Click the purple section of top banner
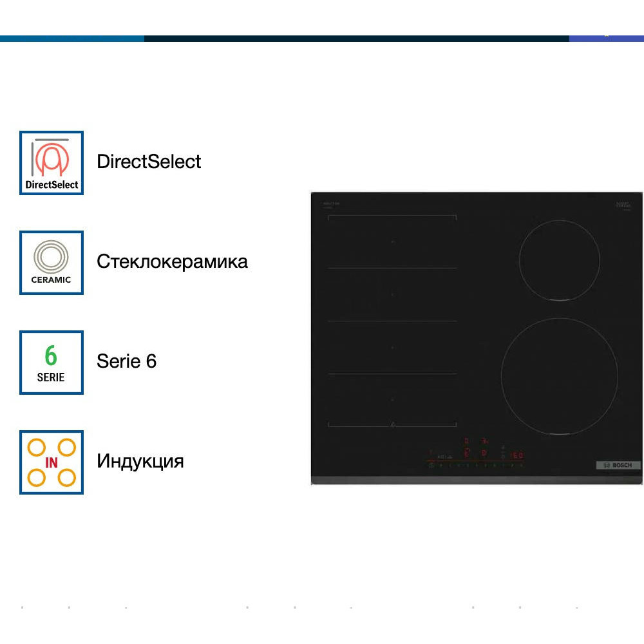The height and width of the screenshot is (644, 644). (606, 39)
